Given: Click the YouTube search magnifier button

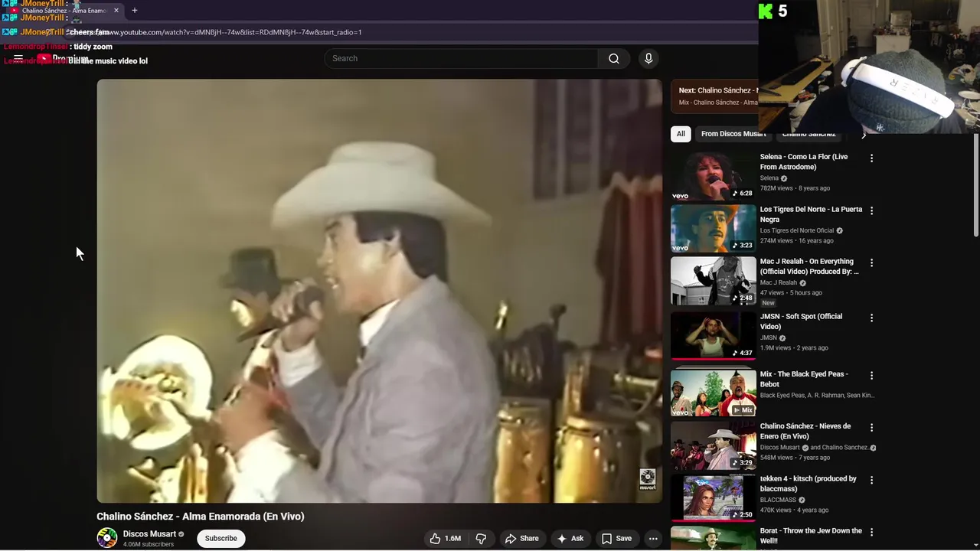Looking at the screenshot, I should [x=613, y=58].
